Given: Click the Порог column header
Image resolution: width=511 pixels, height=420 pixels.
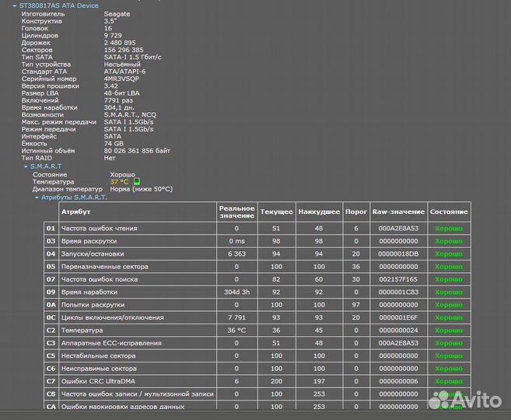Looking at the screenshot, I should tap(355, 212).
